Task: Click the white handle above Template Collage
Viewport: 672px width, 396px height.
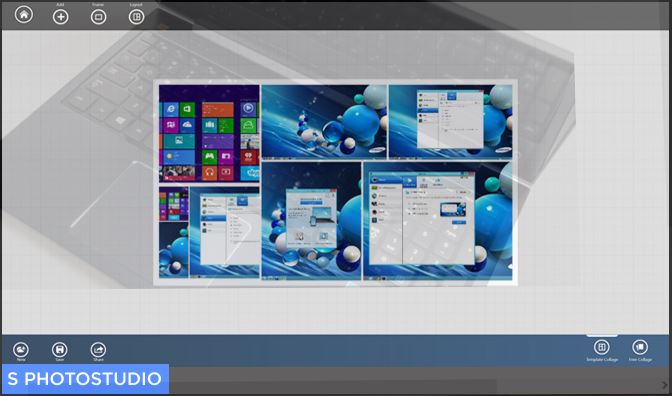Action: pos(602,335)
